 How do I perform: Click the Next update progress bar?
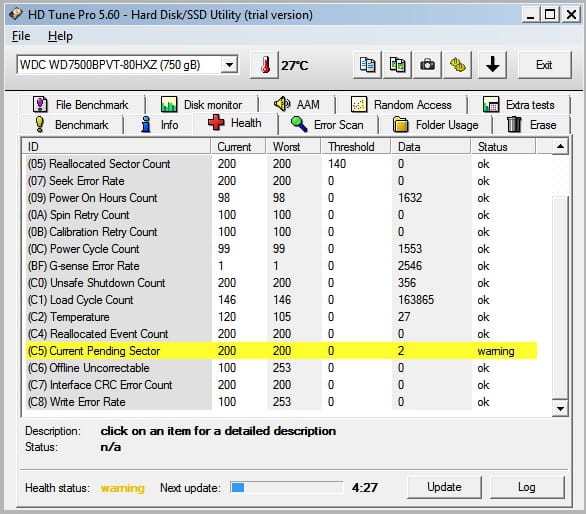(x=286, y=487)
